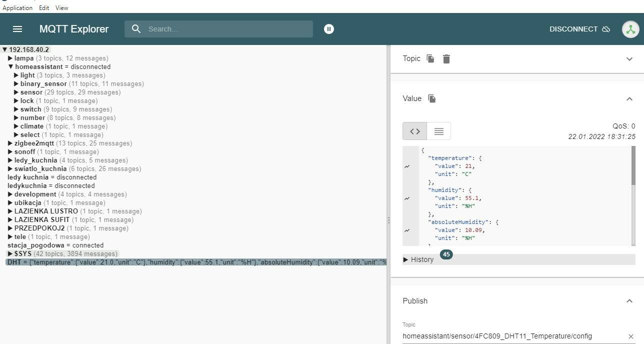The height and width of the screenshot is (344, 644).
Task: Select 'ledy kuchnia = disconnected' row
Action: (52, 177)
